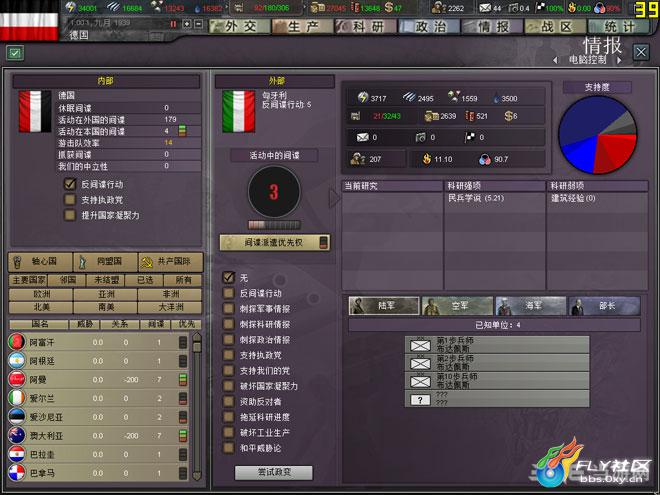Screen dimensions: 660x495
Task: Select the 所有 filter
Action: coord(183,280)
